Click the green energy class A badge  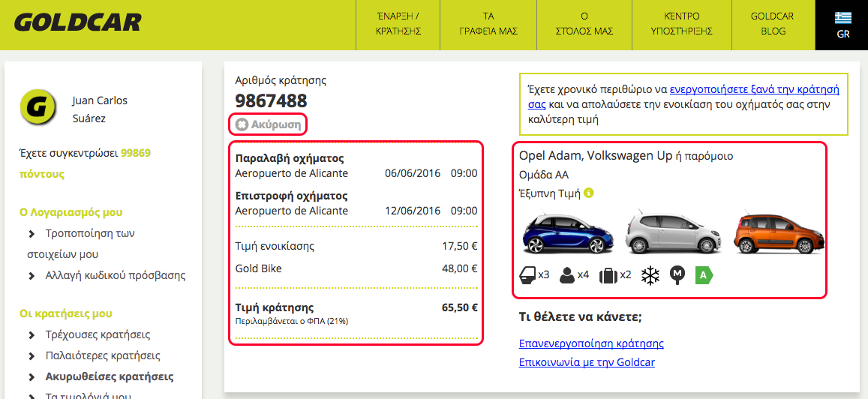704,275
